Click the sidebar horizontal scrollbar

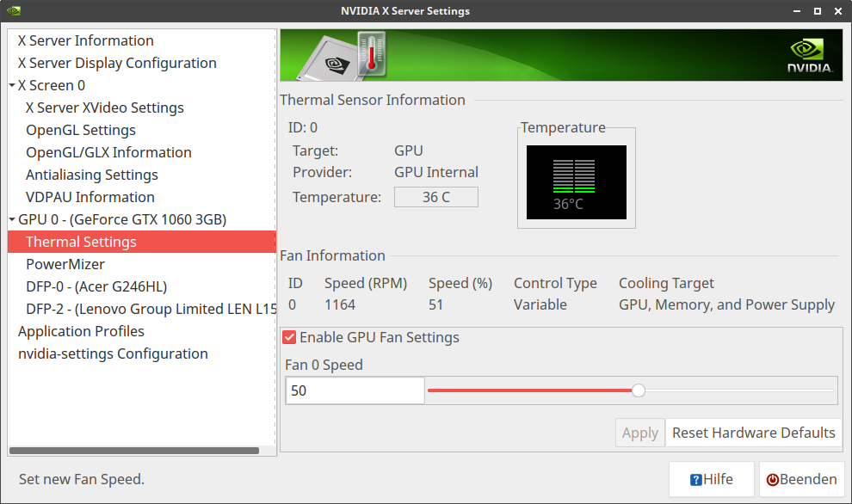134,450
